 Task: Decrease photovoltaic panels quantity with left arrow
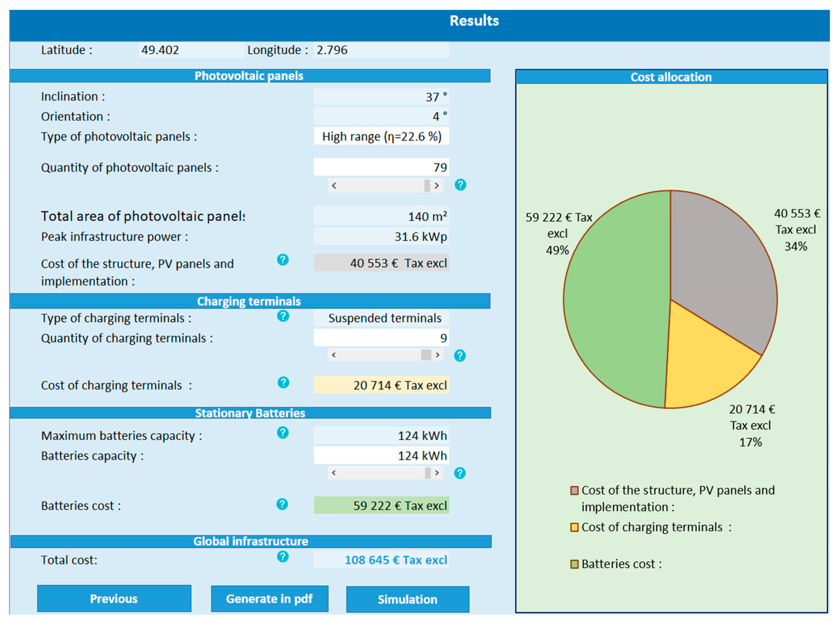point(334,186)
